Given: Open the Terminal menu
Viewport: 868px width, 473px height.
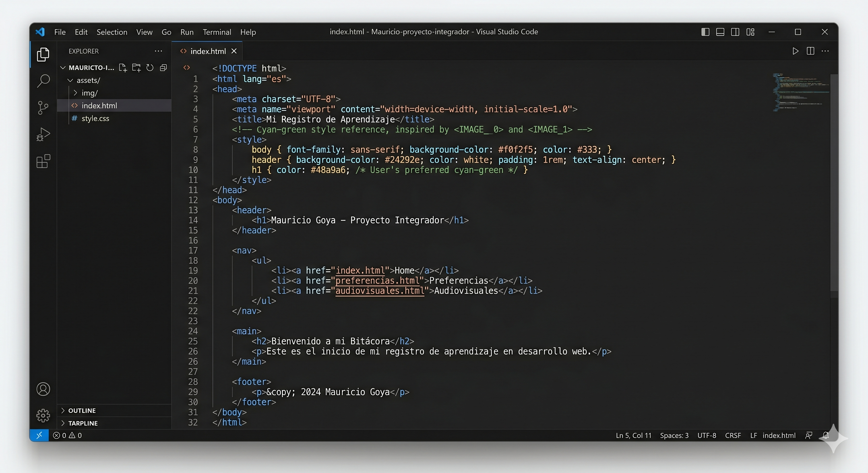Looking at the screenshot, I should 217,32.
